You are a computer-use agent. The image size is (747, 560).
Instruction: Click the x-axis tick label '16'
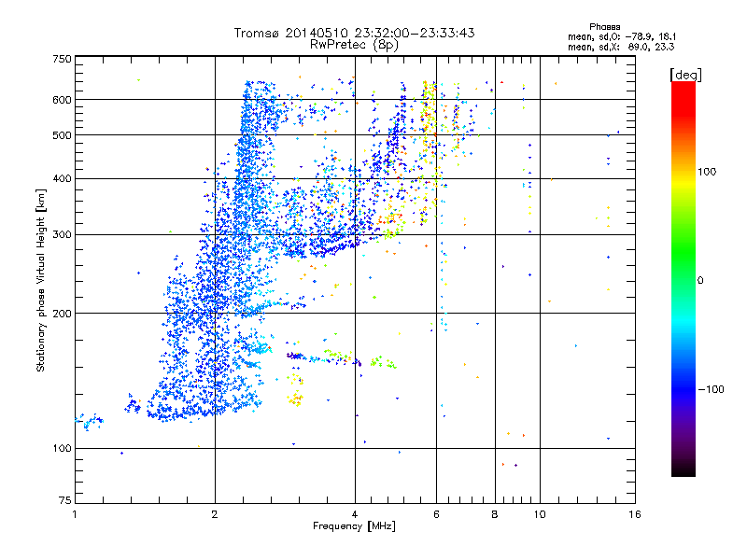(x=635, y=514)
